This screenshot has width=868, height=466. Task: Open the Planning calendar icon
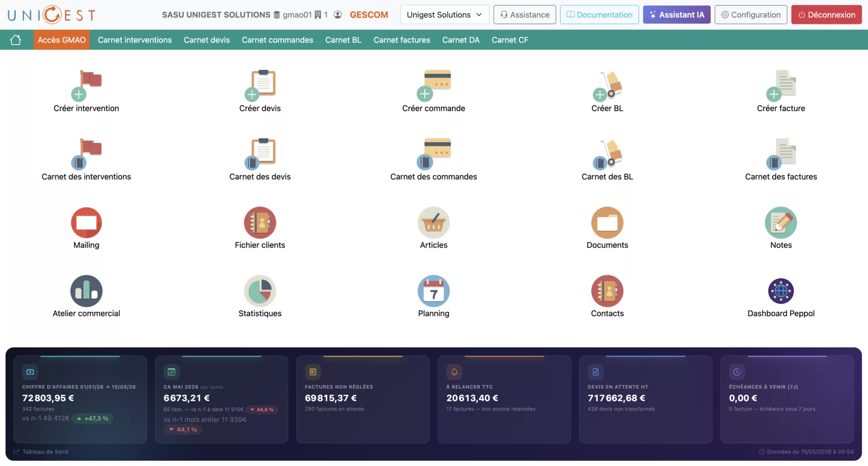click(433, 291)
